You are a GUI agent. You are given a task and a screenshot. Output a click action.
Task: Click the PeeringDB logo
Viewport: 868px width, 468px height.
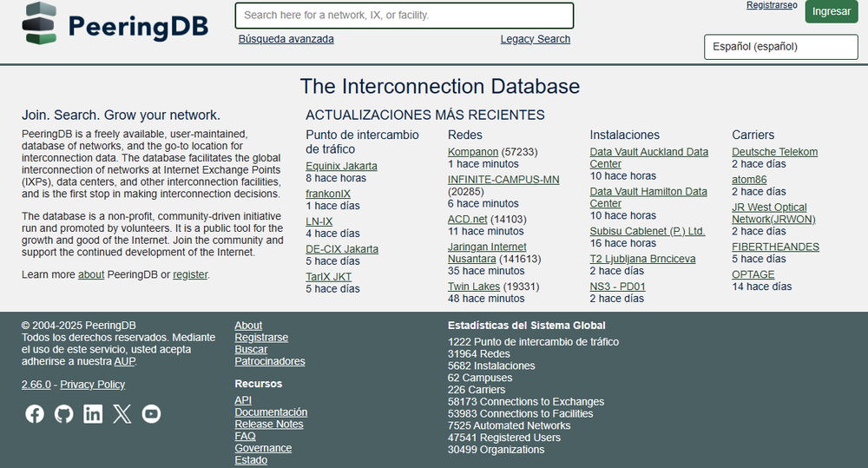pos(115,23)
